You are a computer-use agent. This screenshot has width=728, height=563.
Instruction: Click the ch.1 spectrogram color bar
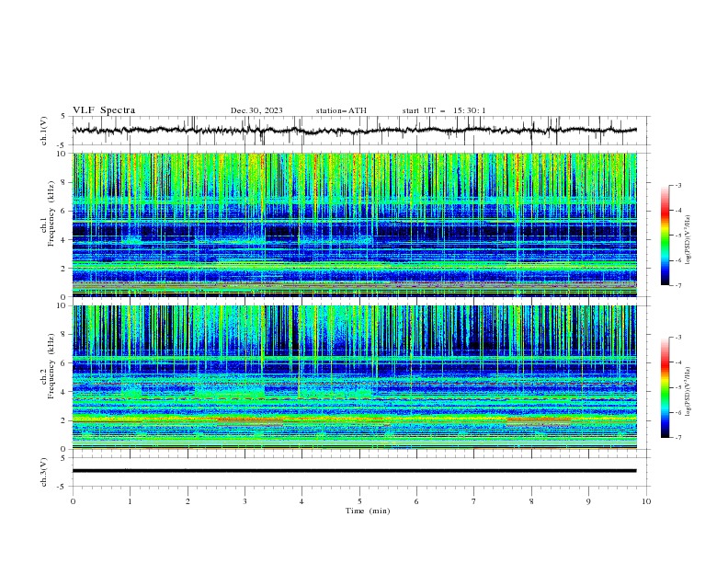click(x=665, y=236)
